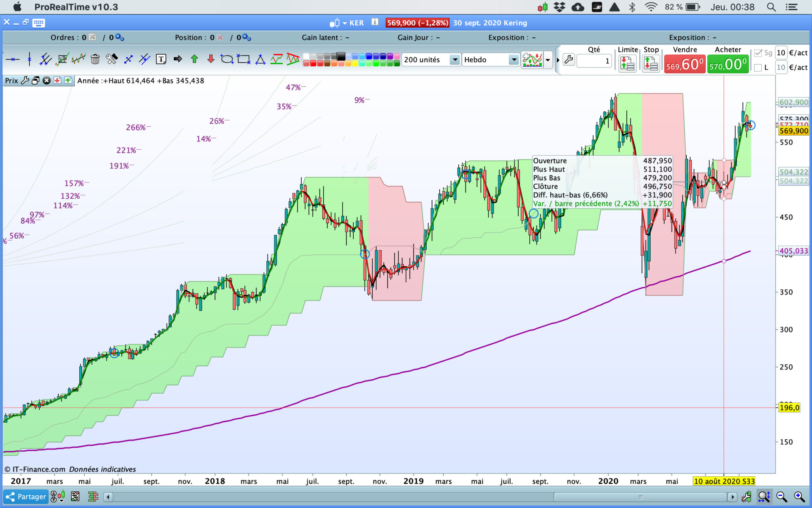Select the horizontal line drawing tool
812x508 pixels.
(13, 60)
